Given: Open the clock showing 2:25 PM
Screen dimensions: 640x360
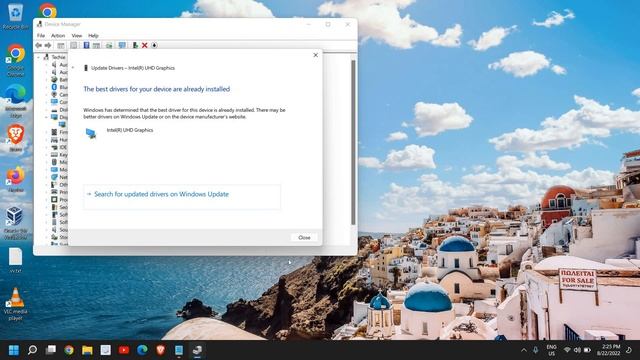Looking at the screenshot, I should (609, 350).
